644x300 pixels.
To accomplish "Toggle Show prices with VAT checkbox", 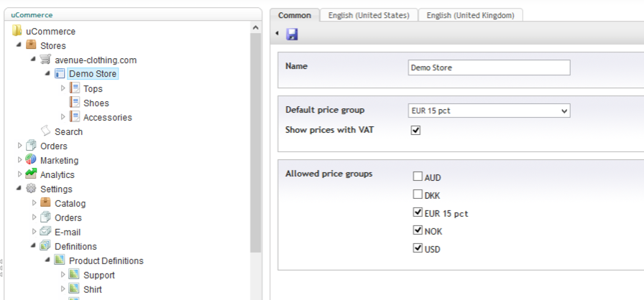I will [416, 131].
